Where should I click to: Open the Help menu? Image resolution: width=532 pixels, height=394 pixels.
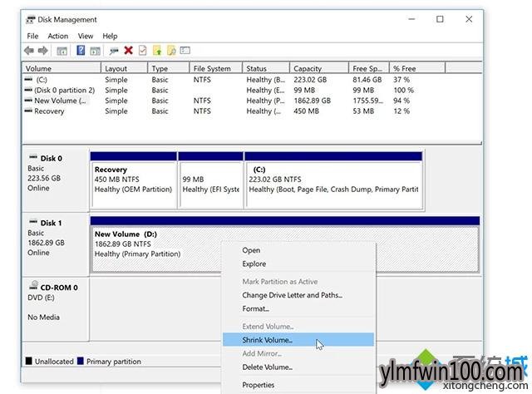(110, 36)
